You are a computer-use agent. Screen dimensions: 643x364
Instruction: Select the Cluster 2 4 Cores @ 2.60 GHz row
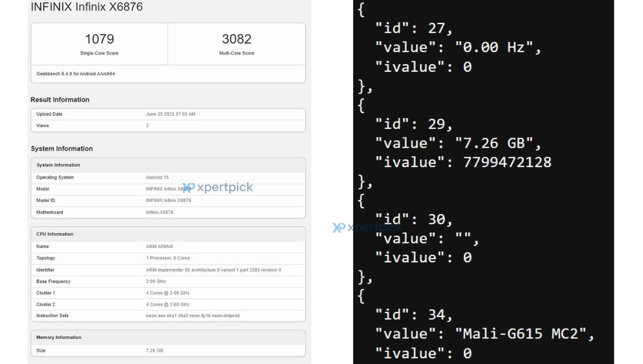point(168,304)
